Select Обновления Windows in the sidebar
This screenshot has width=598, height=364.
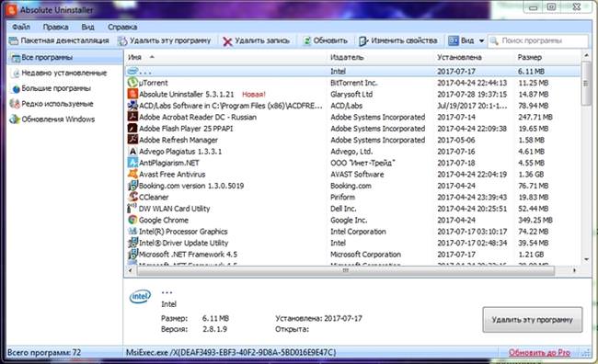pyautogui.click(x=58, y=119)
